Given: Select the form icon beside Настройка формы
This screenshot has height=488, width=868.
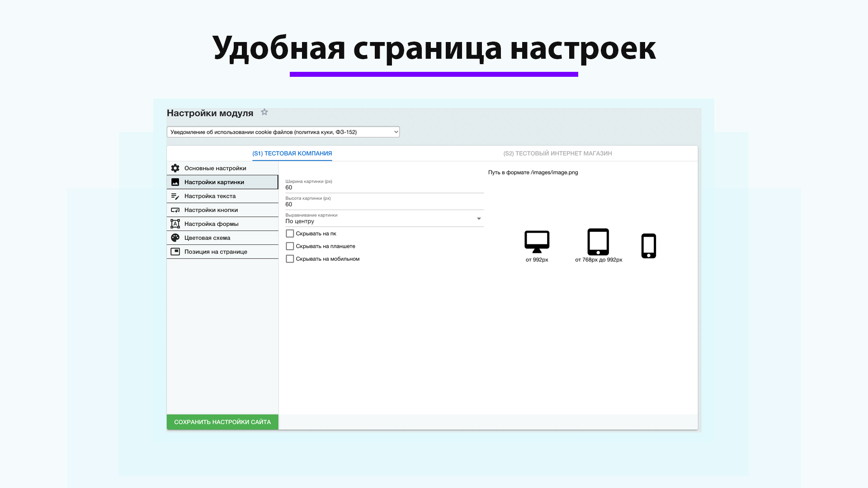Looking at the screenshot, I should 175,224.
